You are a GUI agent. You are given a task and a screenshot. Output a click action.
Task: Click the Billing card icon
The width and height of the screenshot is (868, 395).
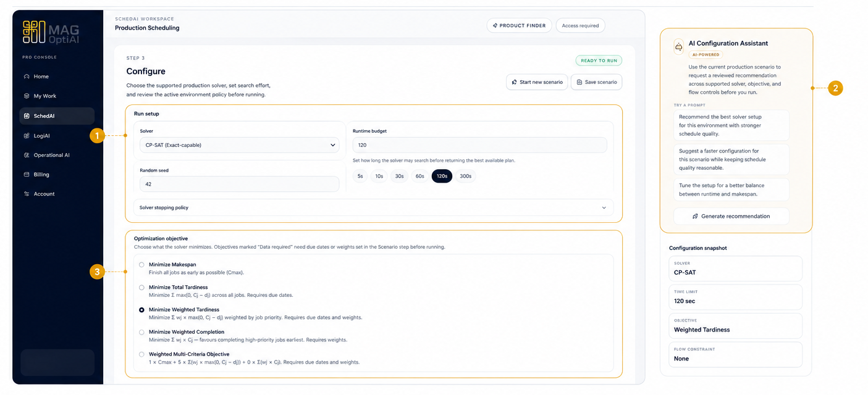(27, 175)
